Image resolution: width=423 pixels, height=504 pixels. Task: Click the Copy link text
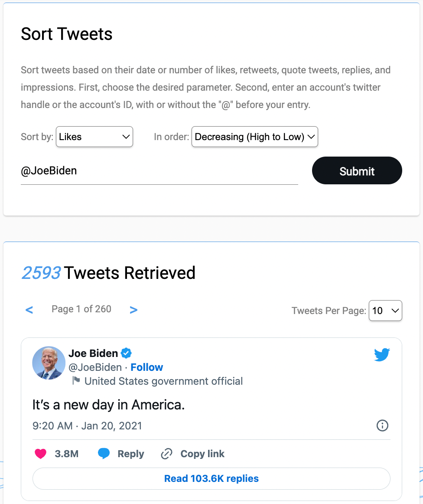point(202,454)
